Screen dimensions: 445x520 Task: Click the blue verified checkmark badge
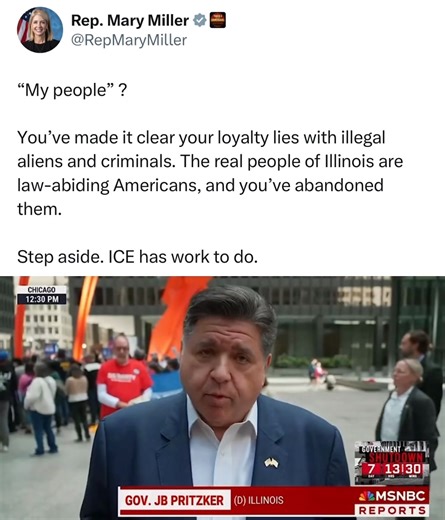(199, 21)
